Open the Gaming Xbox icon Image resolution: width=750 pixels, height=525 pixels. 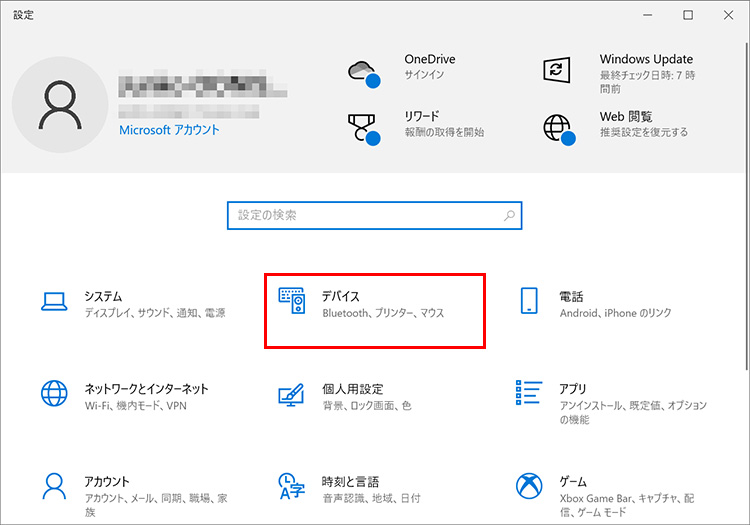tap(528, 487)
